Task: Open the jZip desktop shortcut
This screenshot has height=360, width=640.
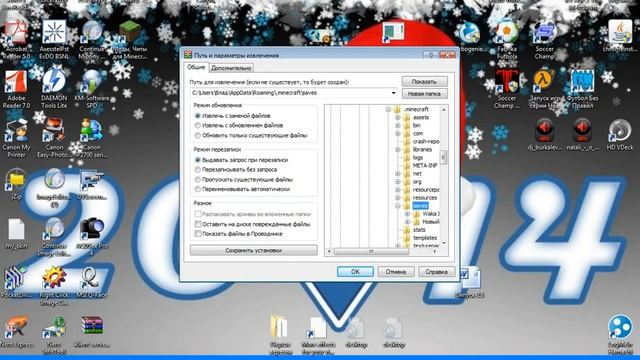Action: pyautogui.click(x=16, y=184)
